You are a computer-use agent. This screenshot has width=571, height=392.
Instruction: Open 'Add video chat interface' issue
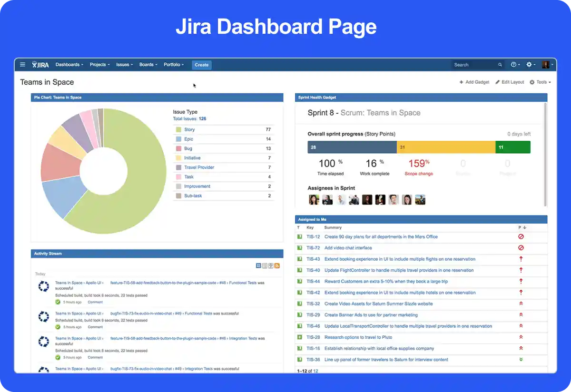(x=348, y=248)
